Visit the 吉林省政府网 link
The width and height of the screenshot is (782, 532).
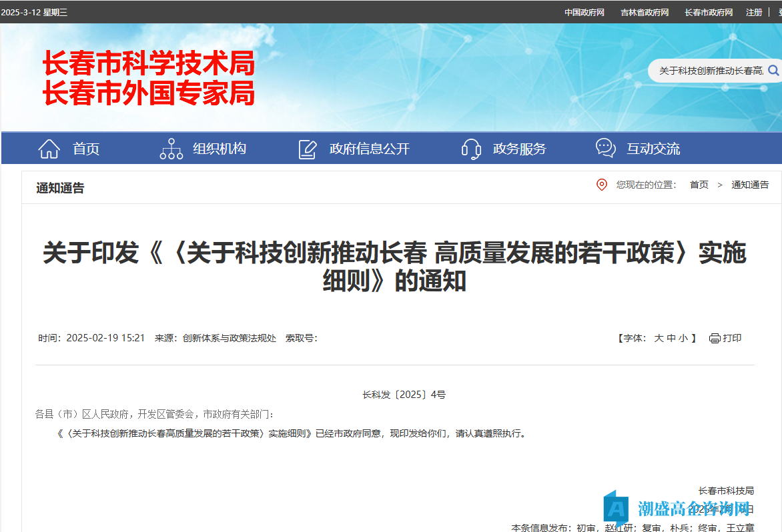[644, 12]
